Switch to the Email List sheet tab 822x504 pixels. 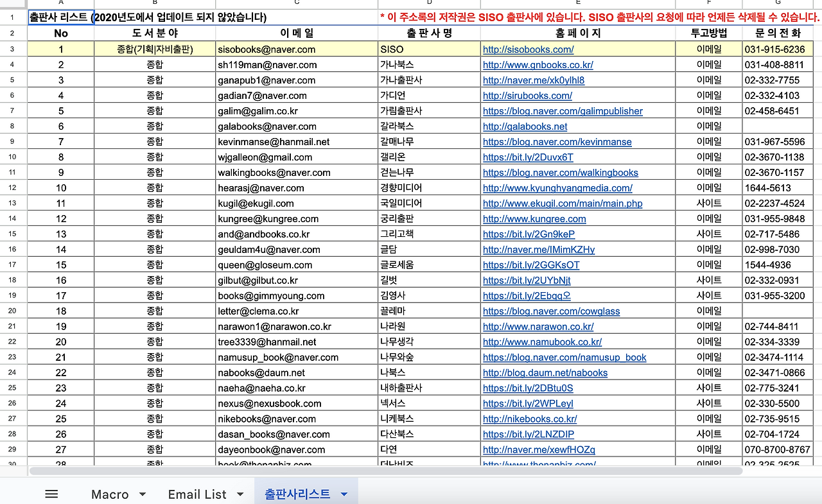click(x=197, y=494)
